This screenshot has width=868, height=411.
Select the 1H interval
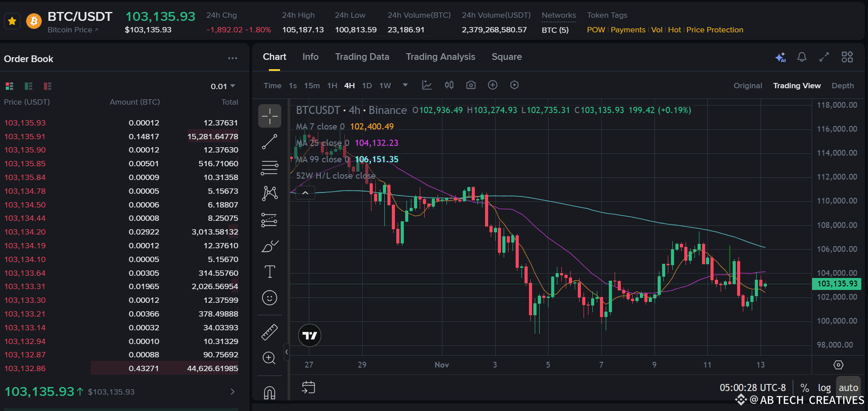click(332, 86)
